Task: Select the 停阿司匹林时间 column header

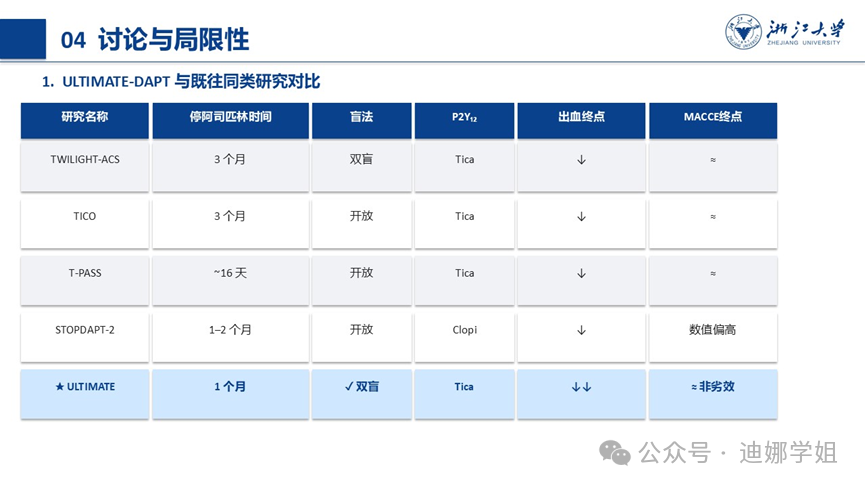Action: [231, 120]
